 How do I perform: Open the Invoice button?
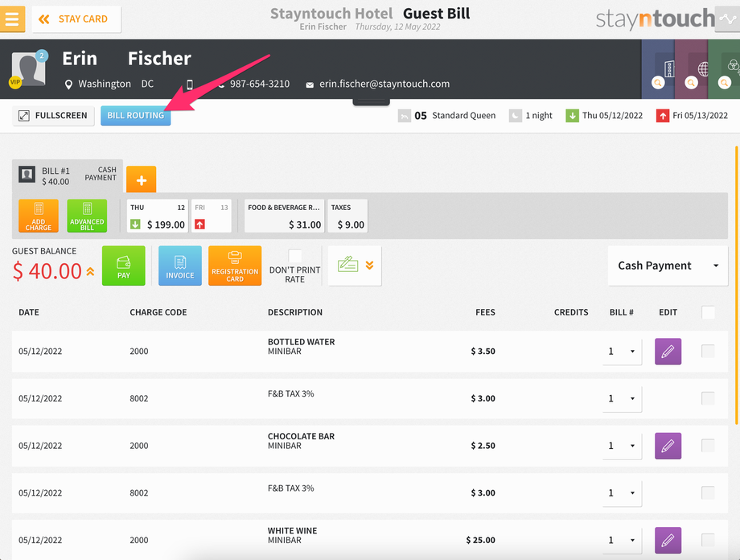pos(180,266)
